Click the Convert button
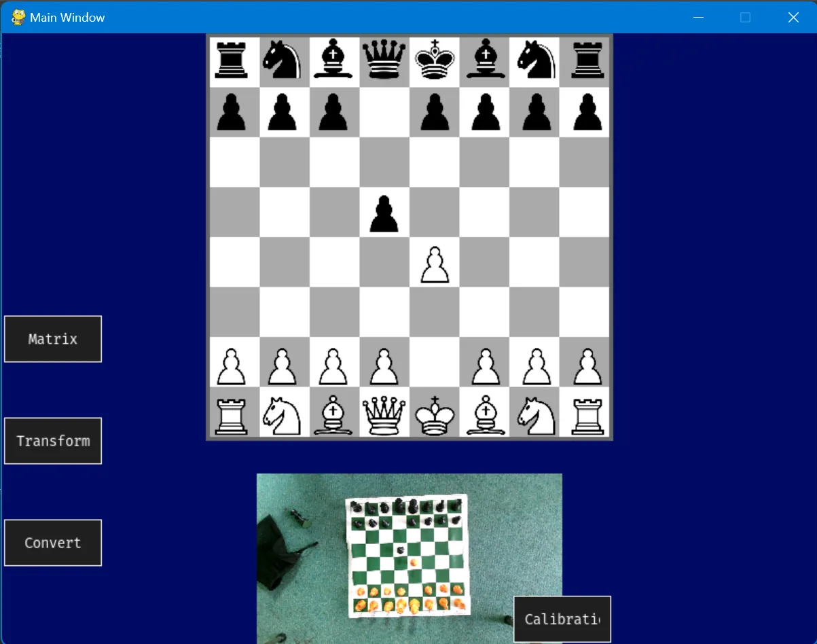Image resolution: width=817 pixels, height=644 pixels. [x=53, y=543]
